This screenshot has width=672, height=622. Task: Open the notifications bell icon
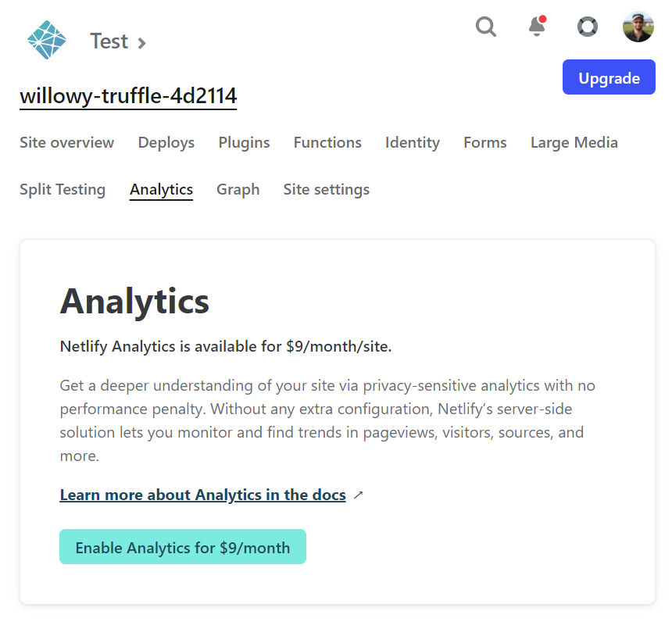click(537, 26)
